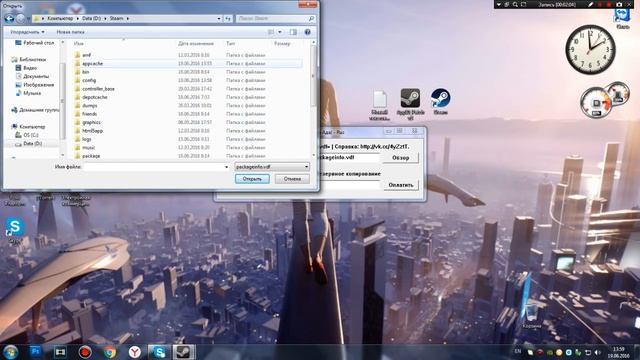Select Компьютер in the address breadcrumb
Screen dimensions: 640x360
(60, 18)
